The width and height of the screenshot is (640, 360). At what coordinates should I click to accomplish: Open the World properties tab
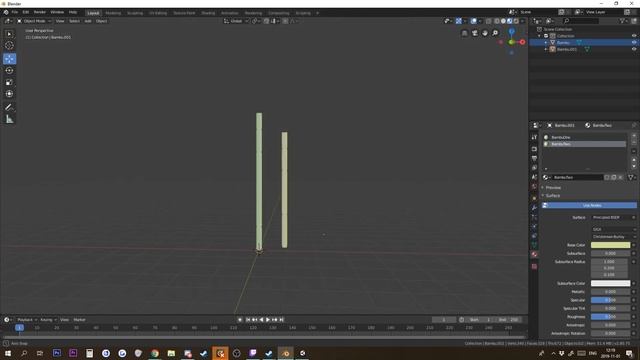(x=534, y=187)
